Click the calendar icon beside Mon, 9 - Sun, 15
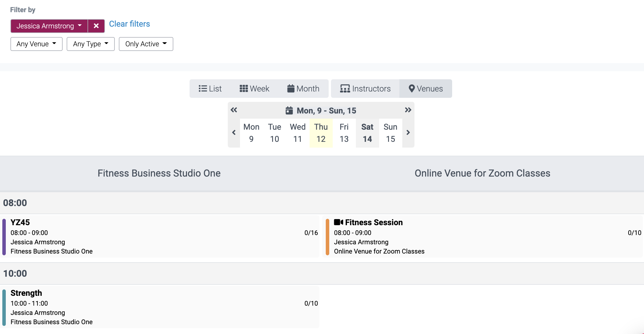Screen dimensions: 644x334 coord(289,110)
